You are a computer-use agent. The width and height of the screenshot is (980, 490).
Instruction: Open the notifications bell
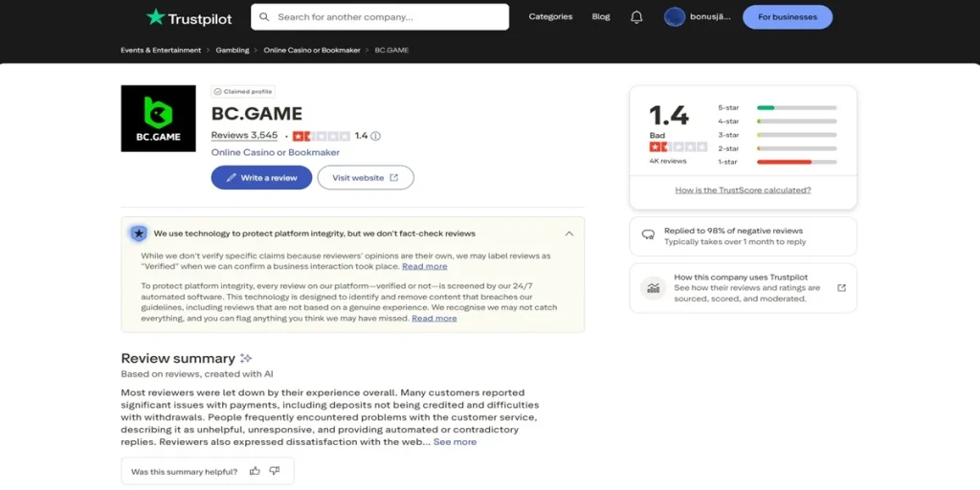636,17
